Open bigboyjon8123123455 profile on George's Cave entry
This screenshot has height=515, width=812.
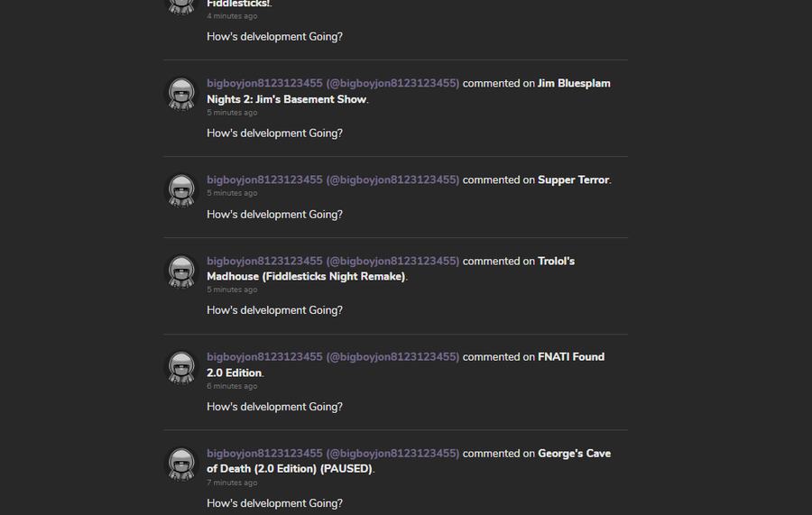tap(333, 454)
